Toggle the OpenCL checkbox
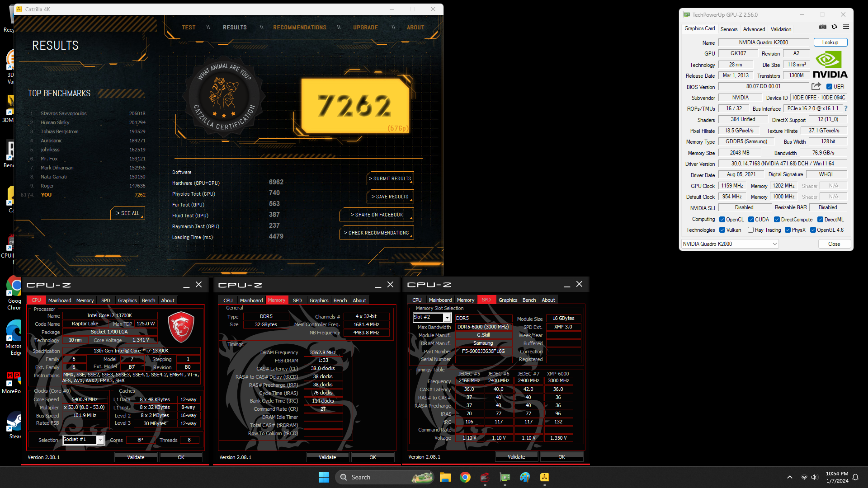The image size is (868, 488). 722,220
